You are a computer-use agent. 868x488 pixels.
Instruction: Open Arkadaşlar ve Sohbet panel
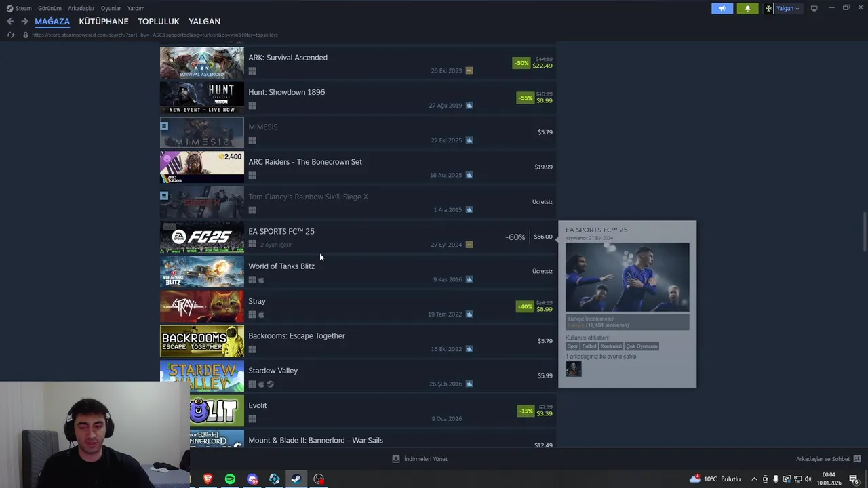coord(823,459)
